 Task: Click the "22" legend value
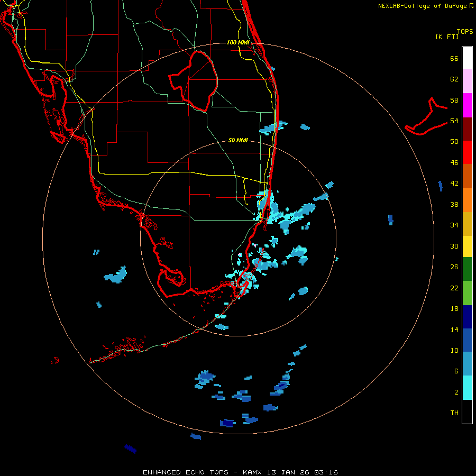point(454,288)
